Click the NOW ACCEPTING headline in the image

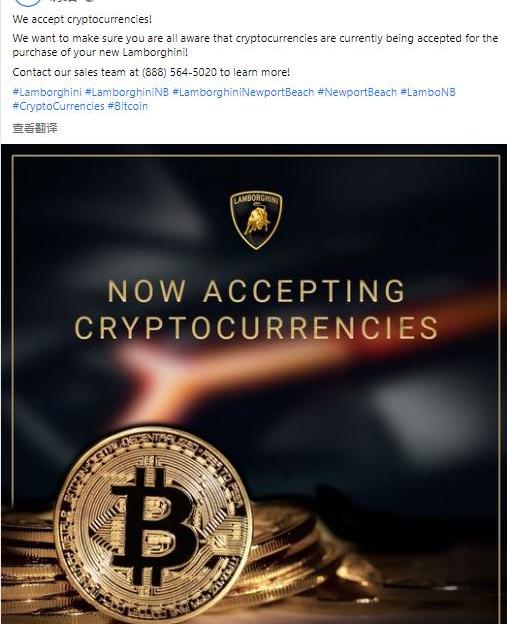256,291
